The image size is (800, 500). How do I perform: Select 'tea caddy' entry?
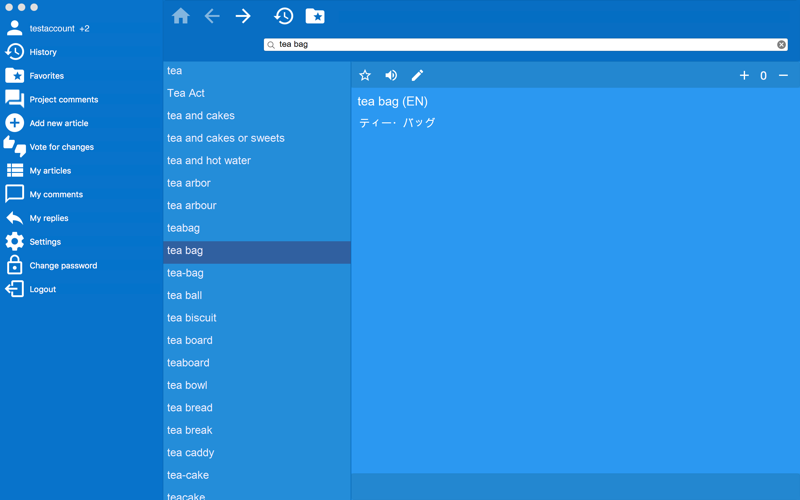[257, 452]
